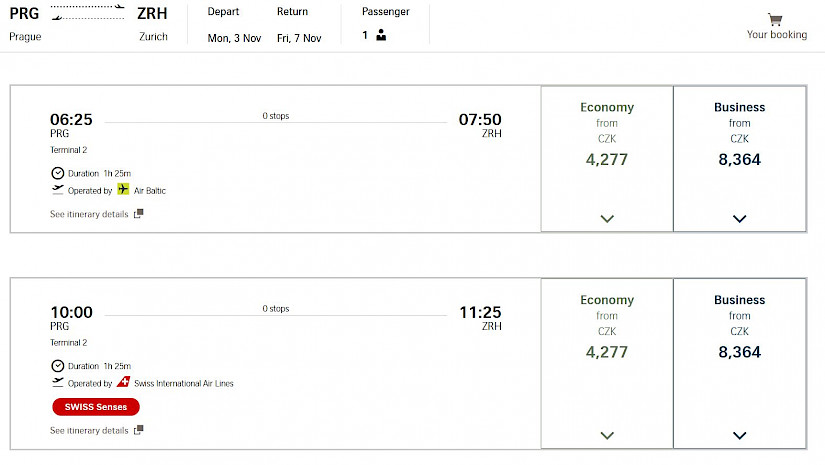Click the Air Baltic airline logo
The height and width of the screenshot is (465, 825).
[123, 189]
